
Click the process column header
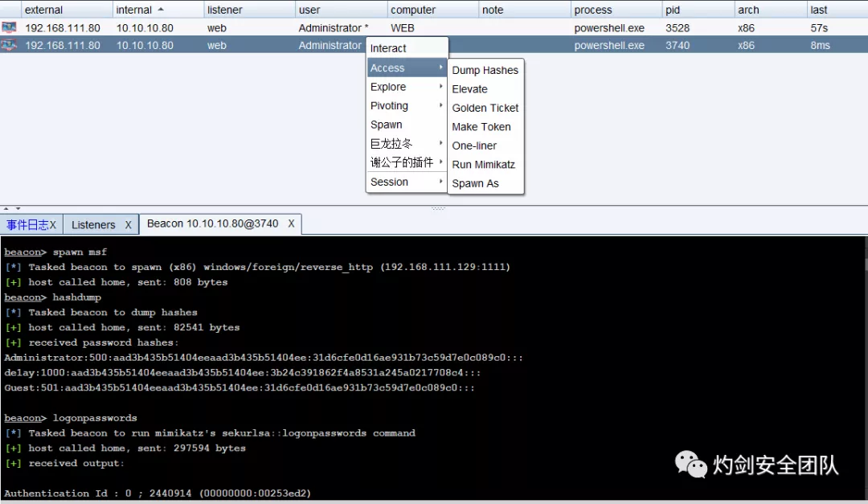click(616, 10)
